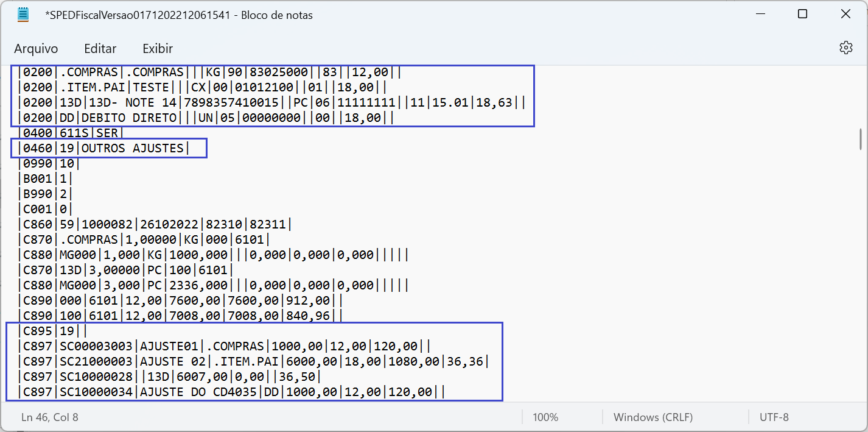Image resolution: width=868 pixels, height=432 pixels.
Task: Click Windows (CRLF) line ending indicator
Action: point(653,417)
